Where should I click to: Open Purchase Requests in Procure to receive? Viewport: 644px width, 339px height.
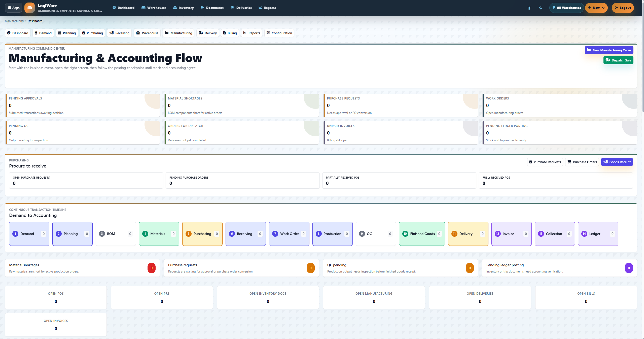(545, 162)
